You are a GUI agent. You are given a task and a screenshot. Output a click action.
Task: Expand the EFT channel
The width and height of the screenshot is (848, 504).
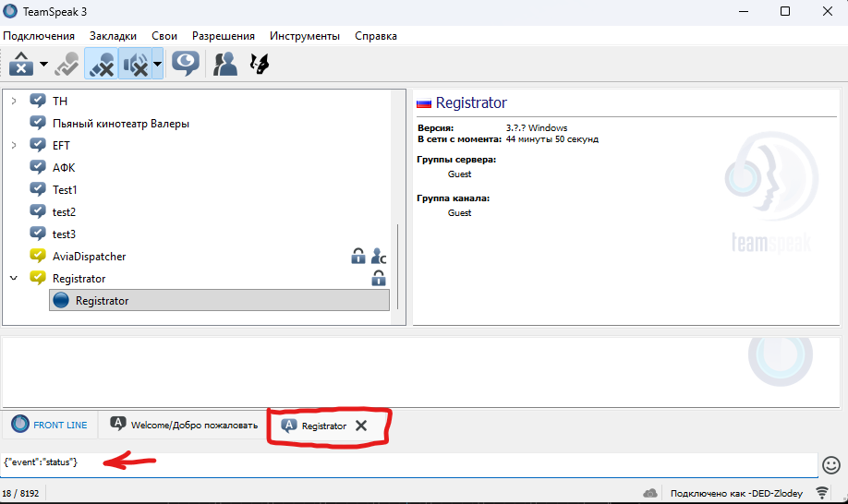pyautogui.click(x=14, y=145)
